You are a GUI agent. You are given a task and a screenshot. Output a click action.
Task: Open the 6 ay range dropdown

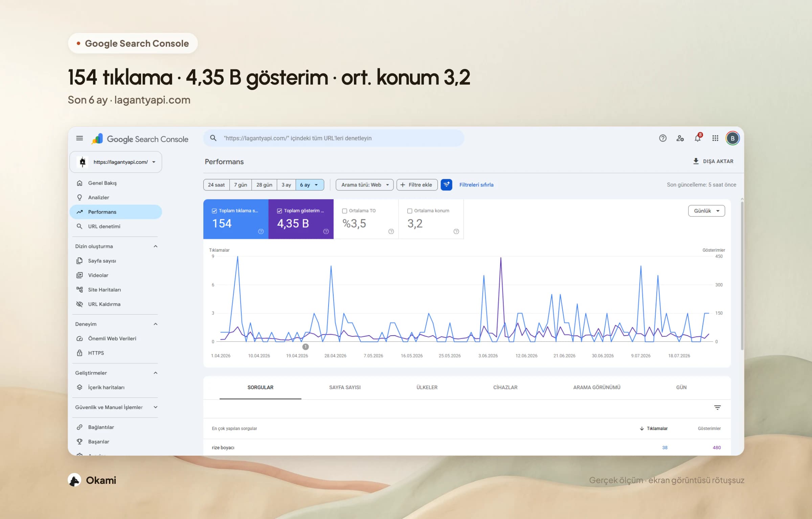click(x=310, y=185)
